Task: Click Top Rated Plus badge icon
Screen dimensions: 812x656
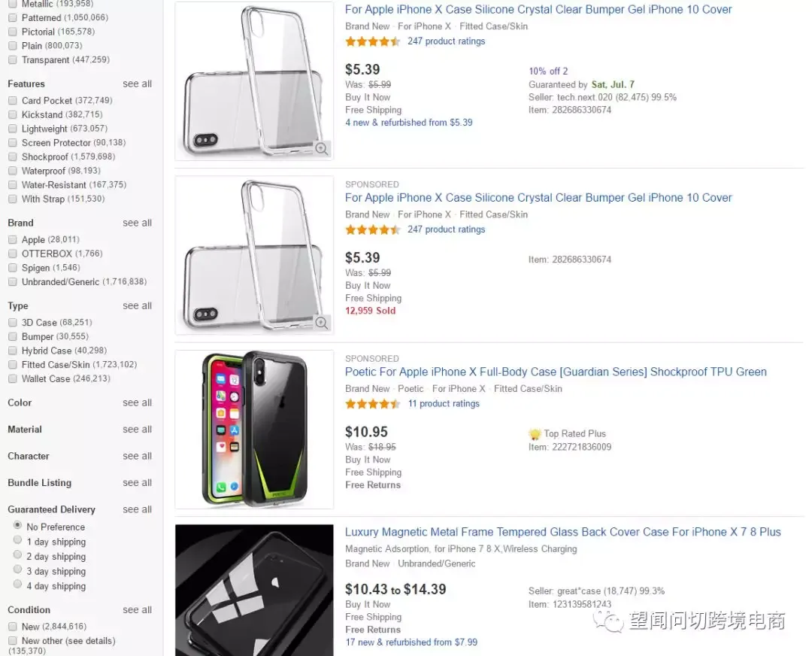Action: 535,434
